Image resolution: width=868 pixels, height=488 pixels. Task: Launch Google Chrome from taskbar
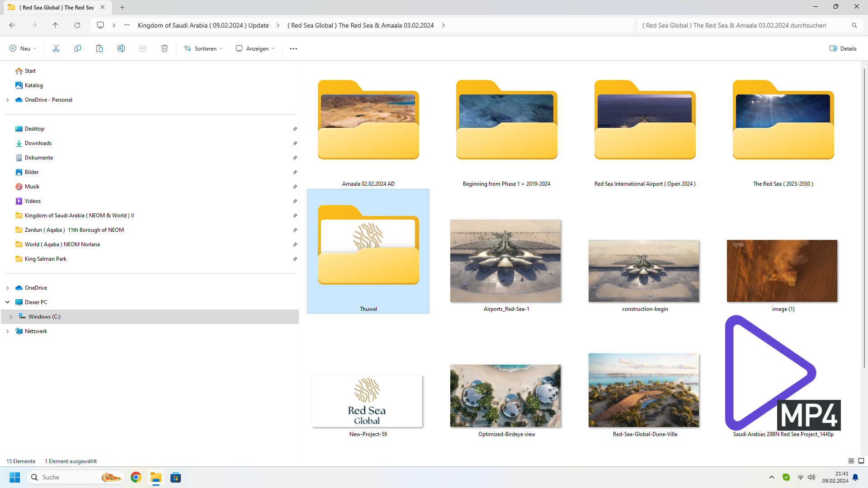(136, 477)
